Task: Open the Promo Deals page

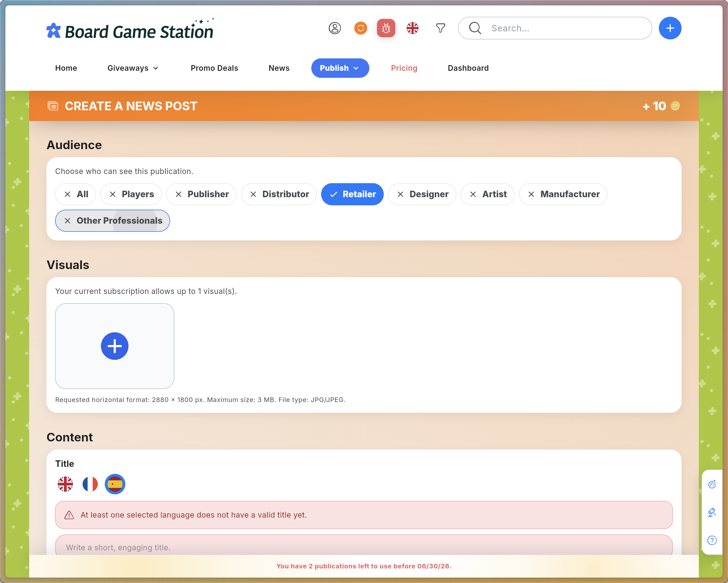Action: click(x=214, y=68)
